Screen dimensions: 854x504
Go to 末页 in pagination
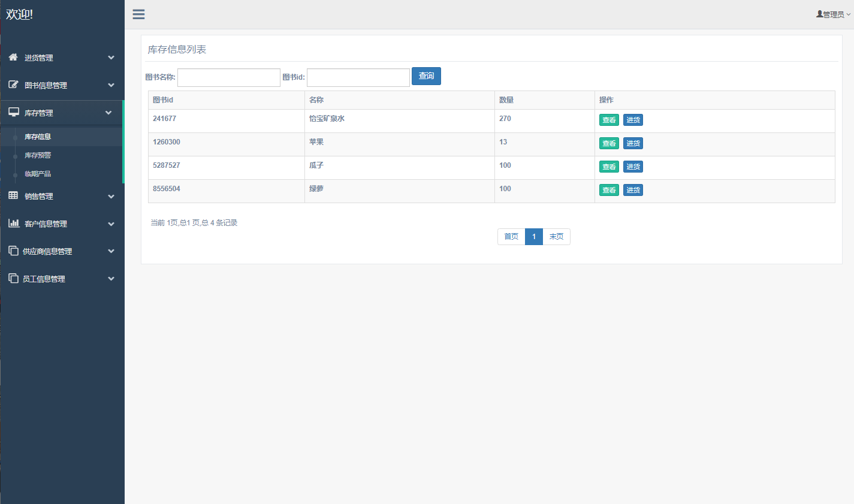pos(556,237)
